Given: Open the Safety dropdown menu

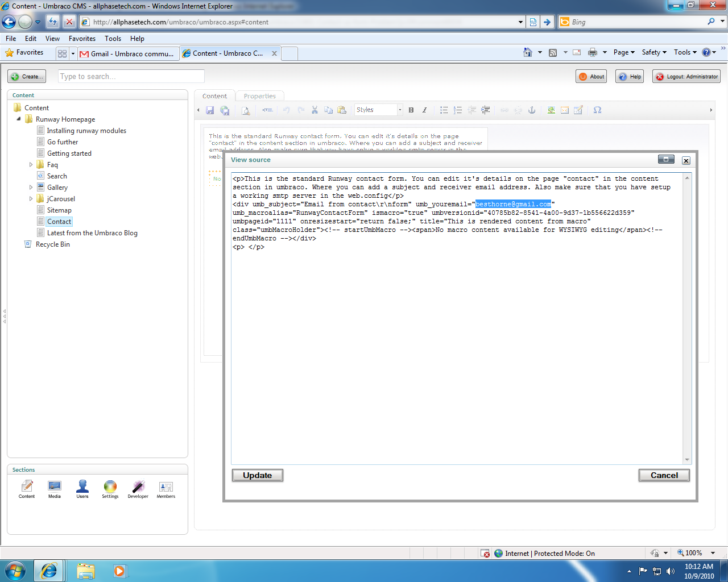Looking at the screenshot, I should 654,52.
